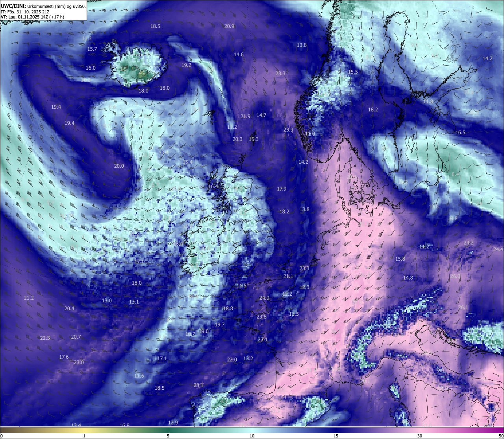Click the 21.1 value near the Netherlands coast

(288, 276)
